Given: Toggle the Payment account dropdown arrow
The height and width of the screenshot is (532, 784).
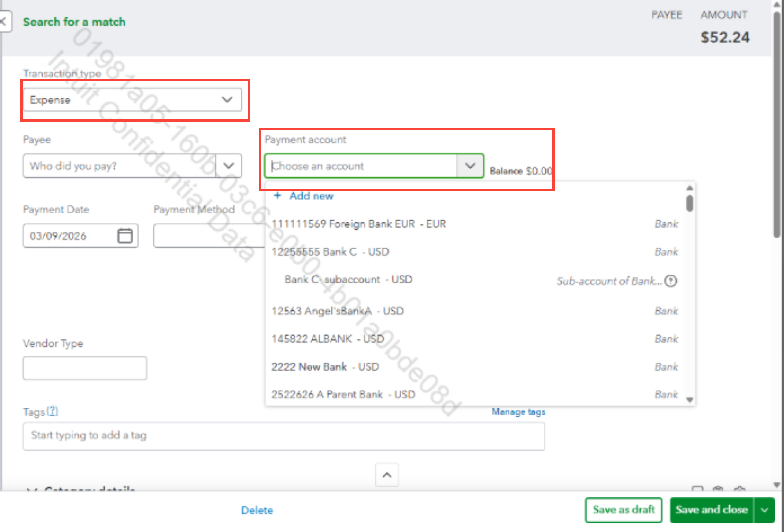Looking at the screenshot, I should click(470, 166).
